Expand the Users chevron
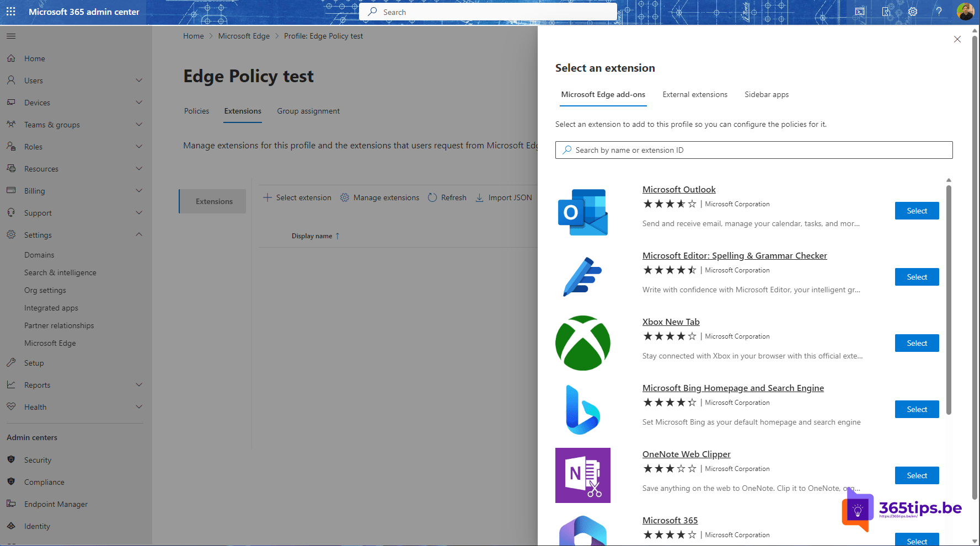This screenshot has width=980, height=546. (x=139, y=80)
